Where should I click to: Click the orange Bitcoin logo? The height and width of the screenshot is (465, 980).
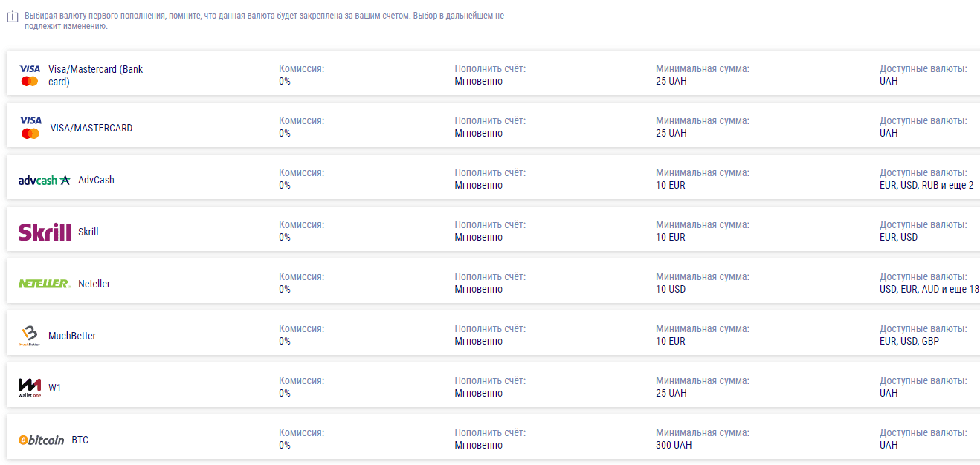click(42, 440)
